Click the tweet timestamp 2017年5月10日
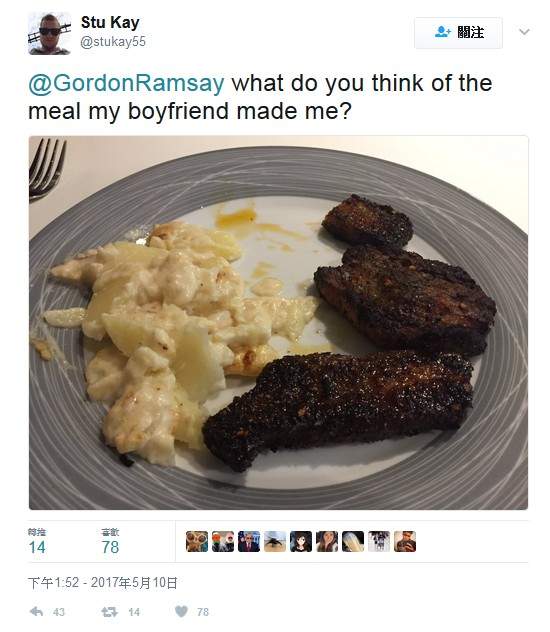The width and height of the screenshot is (550, 632). pos(134,583)
